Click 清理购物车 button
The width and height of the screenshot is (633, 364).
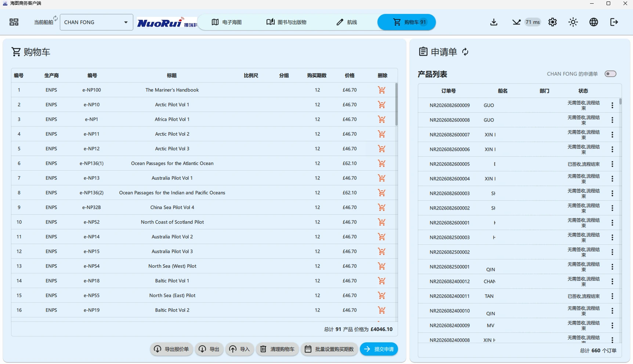tap(277, 349)
